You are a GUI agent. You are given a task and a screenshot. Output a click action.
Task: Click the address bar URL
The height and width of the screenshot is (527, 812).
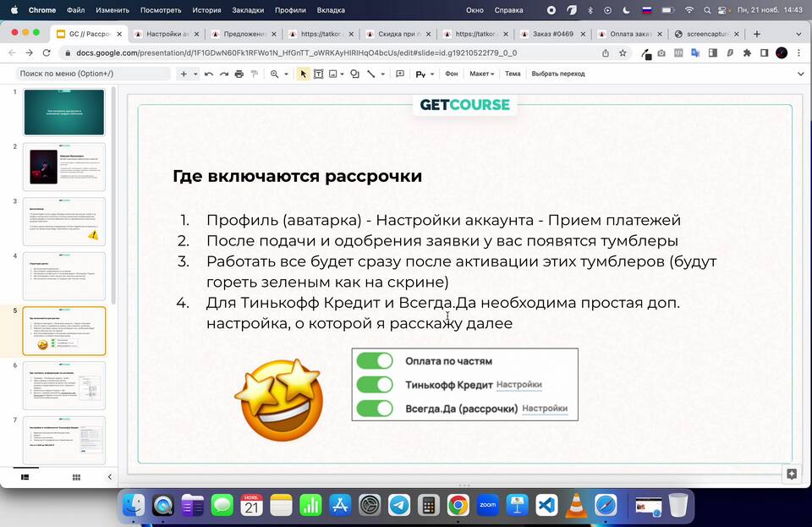coord(297,52)
